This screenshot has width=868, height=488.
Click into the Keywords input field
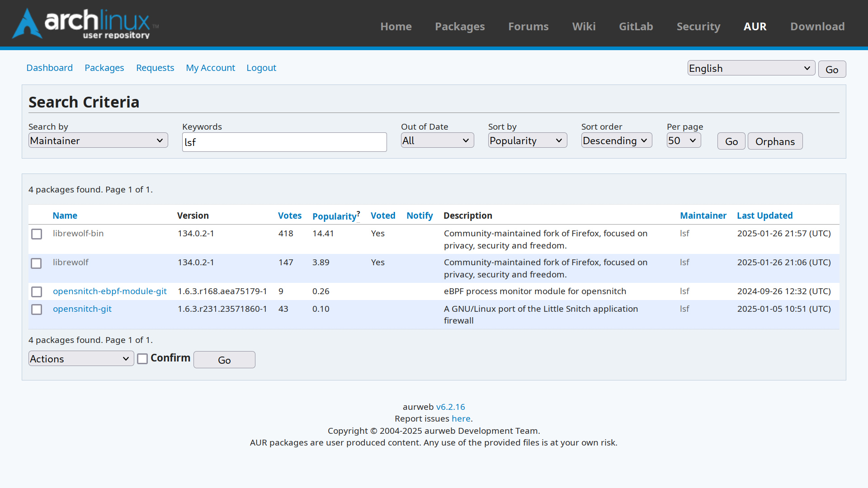pyautogui.click(x=284, y=142)
